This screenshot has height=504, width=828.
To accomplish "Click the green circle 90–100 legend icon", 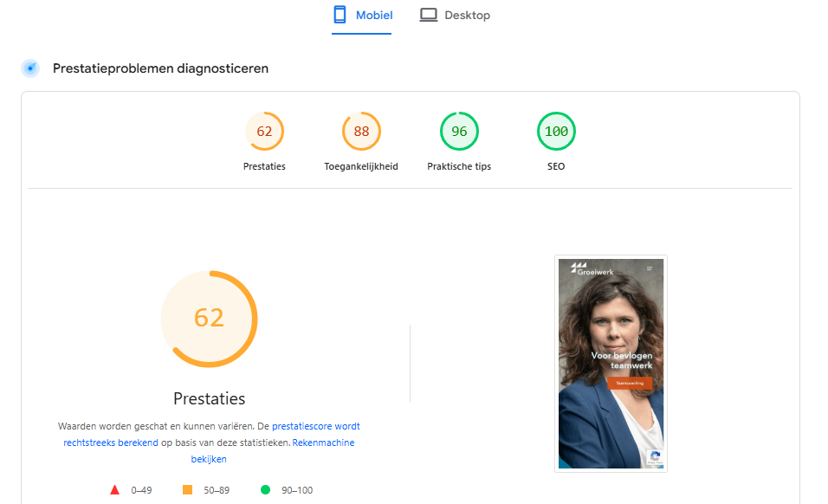I will [x=265, y=490].
